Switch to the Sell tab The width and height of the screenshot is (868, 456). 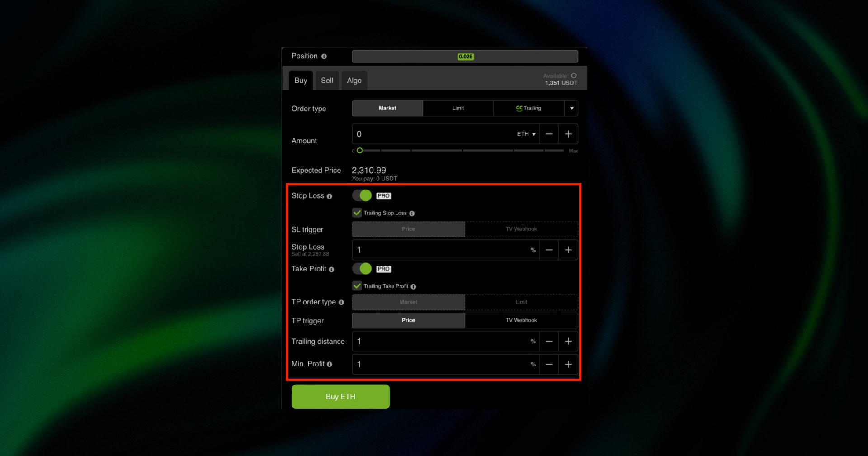click(327, 81)
